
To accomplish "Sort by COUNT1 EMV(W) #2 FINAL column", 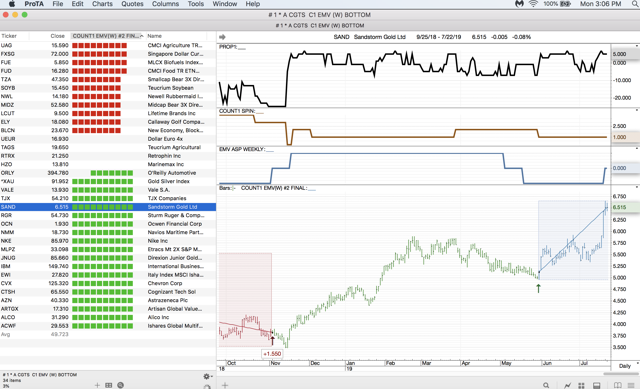I will (107, 36).
